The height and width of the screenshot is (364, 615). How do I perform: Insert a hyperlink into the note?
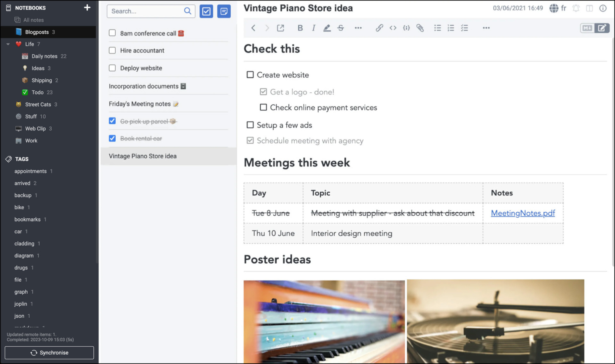click(379, 28)
